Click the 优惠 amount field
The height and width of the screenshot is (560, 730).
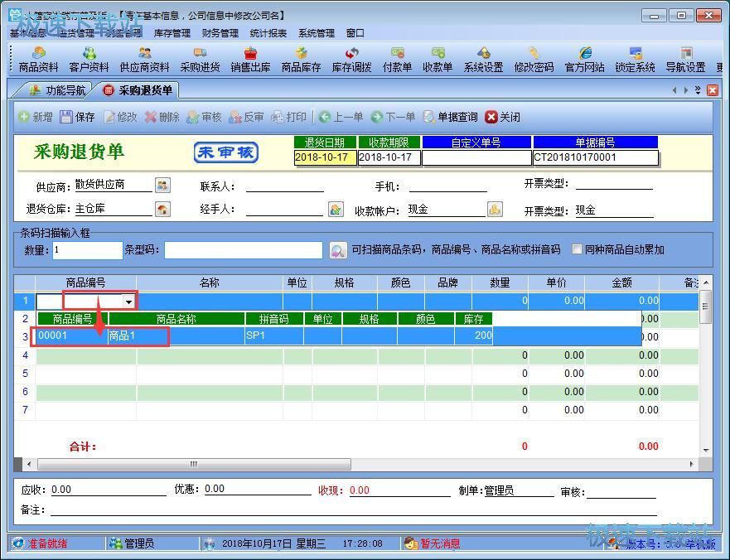pos(258,490)
